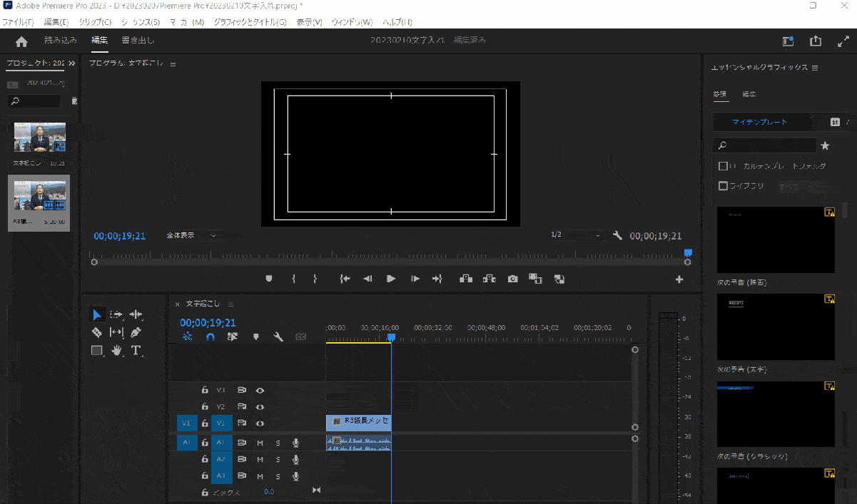Open the Workspaces icon in header

click(788, 41)
